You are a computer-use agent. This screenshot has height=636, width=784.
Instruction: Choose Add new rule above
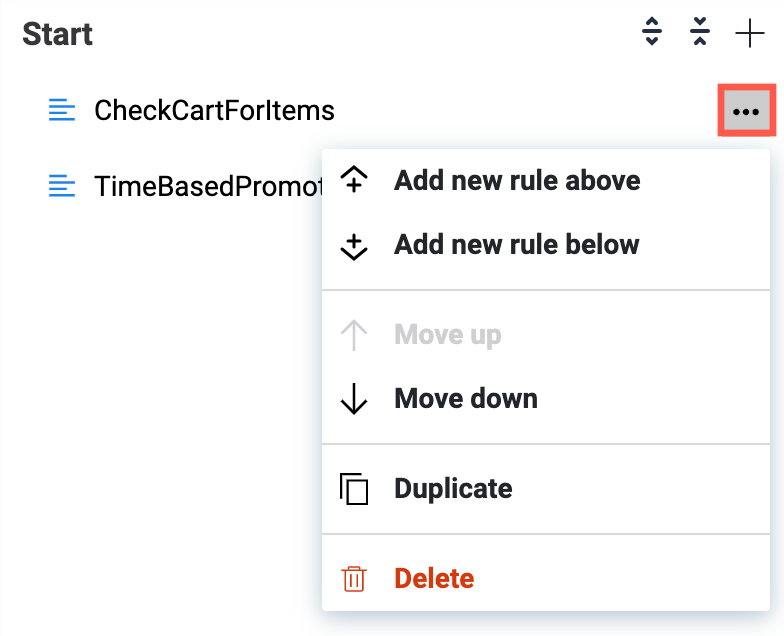click(x=517, y=181)
